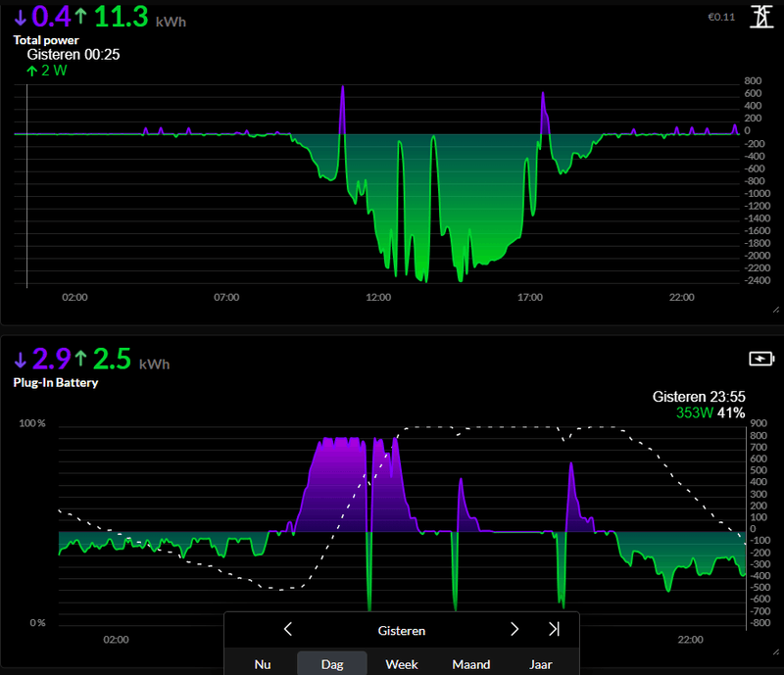Switch to the Week view tab

(402, 664)
